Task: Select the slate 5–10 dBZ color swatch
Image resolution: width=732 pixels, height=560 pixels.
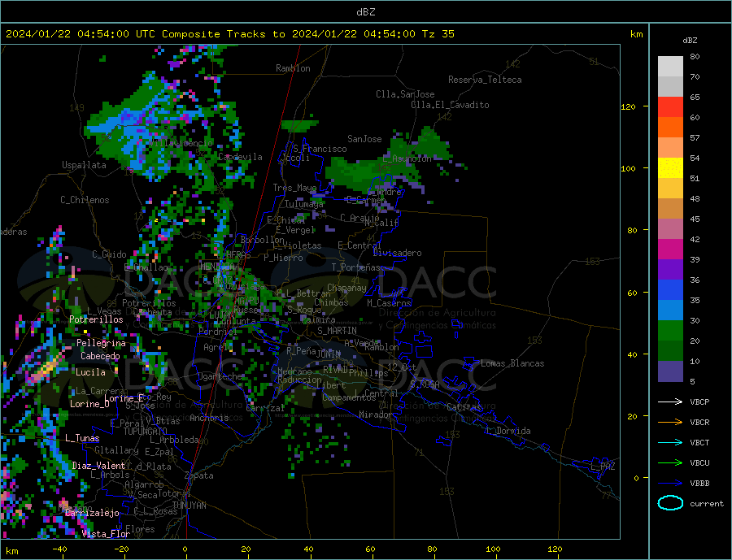Action: (x=671, y=371)
